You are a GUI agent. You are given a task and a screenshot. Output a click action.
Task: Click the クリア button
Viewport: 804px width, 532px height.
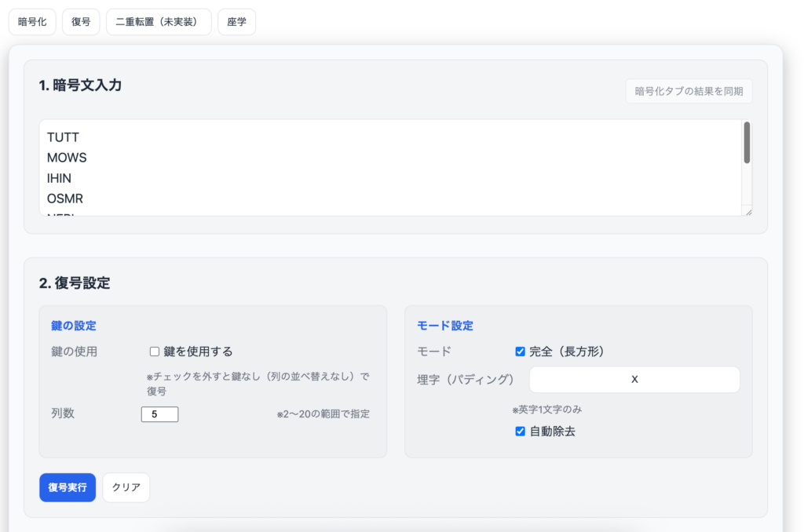coord(126,487)
